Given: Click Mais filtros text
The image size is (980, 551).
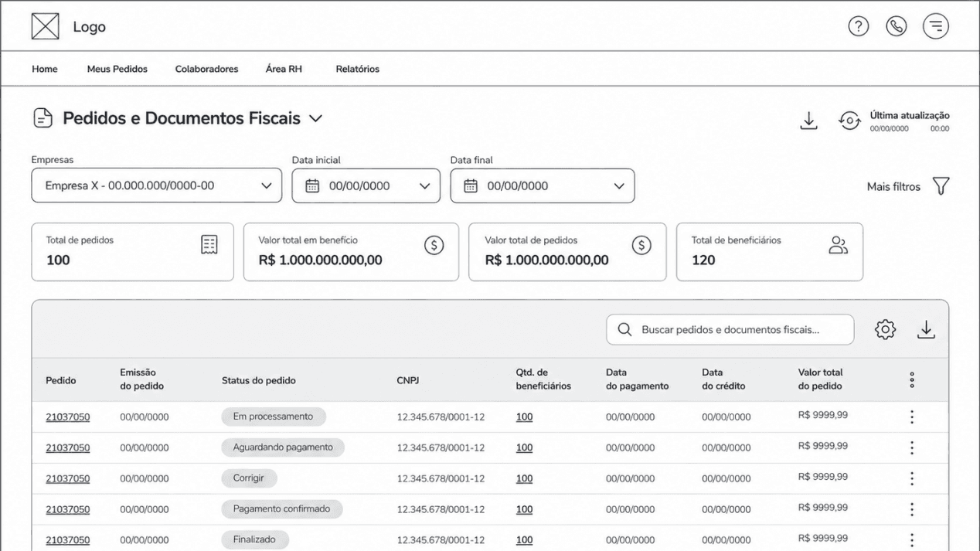Looking at the screenshot, I should pos(893,186).
